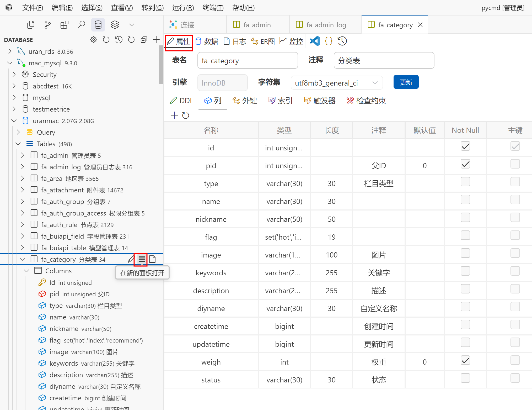Toggle Not Null checkbox for pid
The height and width of the screenshot is (410, 532).
[465, 164]
